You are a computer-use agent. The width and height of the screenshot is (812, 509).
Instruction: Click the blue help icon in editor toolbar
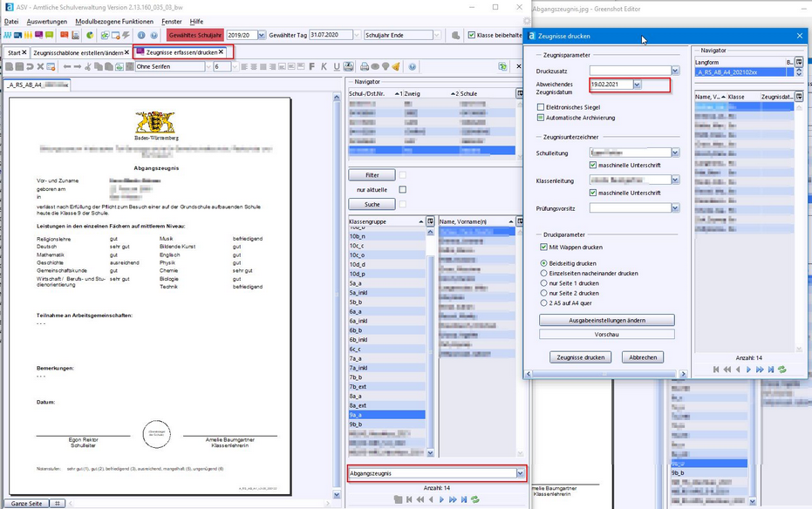413,67
